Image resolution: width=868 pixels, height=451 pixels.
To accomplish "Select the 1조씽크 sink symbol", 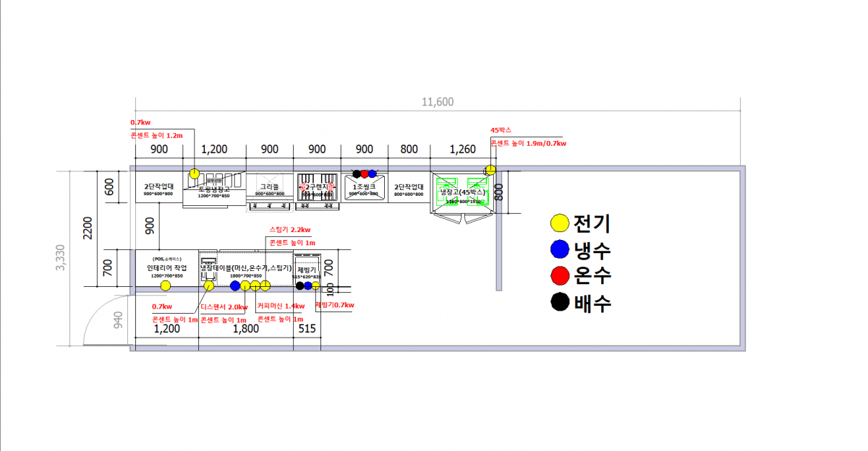I will click(x=364, y=191).
